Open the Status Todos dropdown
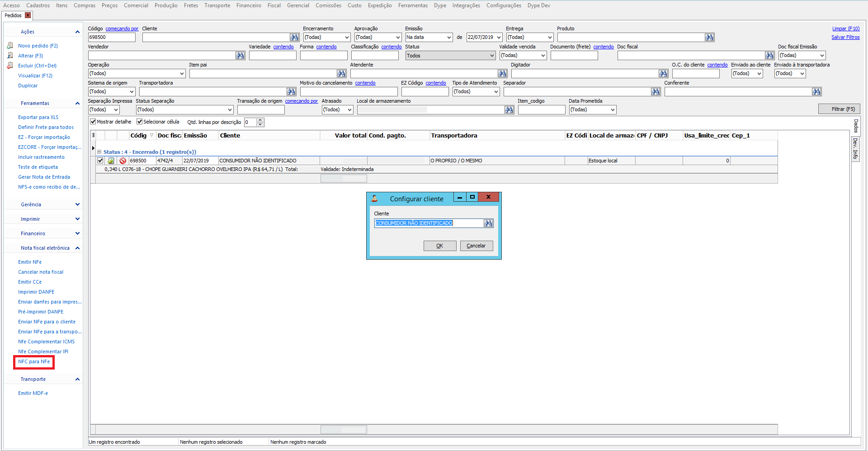The width and height of the screenshot is (868, 451). coord(492,56)
